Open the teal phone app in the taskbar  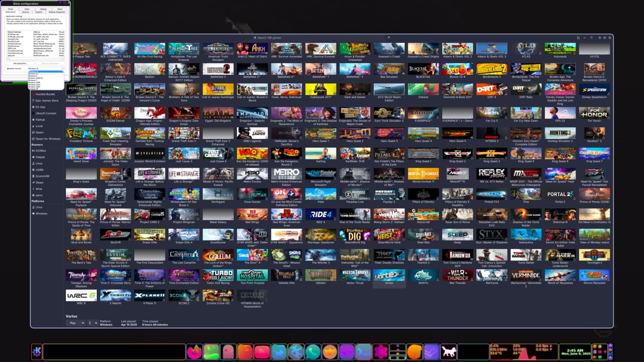313,352
